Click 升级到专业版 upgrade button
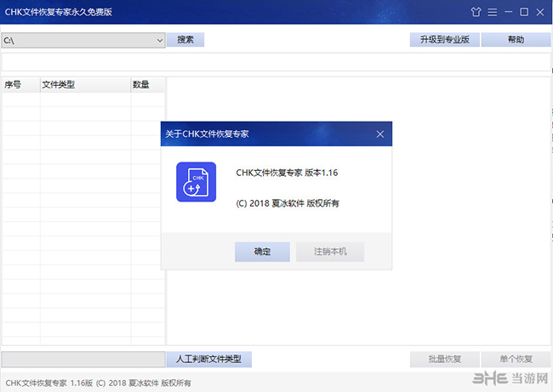 (444, 39)
